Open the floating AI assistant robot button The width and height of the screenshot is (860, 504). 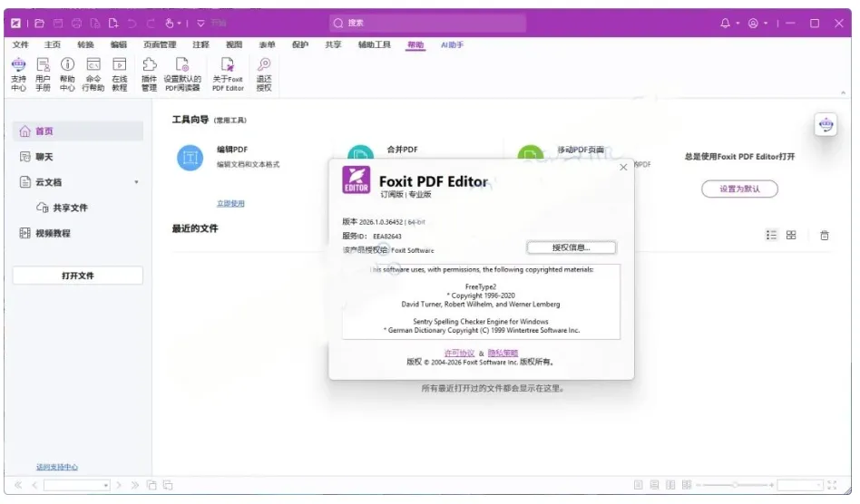coord(826,125)
